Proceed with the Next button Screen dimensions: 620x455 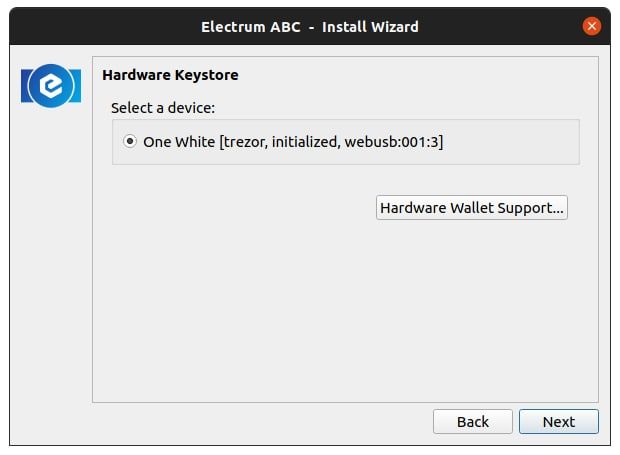click(x=558, y=421)
